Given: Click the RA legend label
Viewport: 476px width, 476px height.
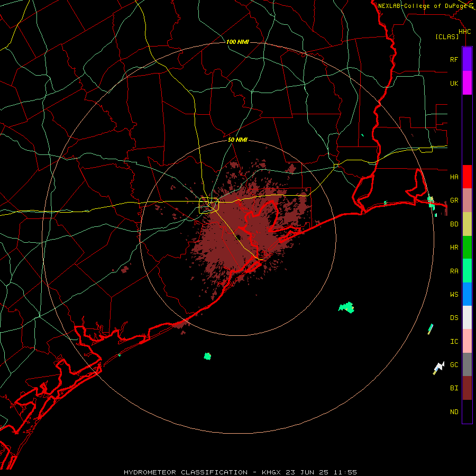Looking at the screenshot, I should click(x=454, y=271).
